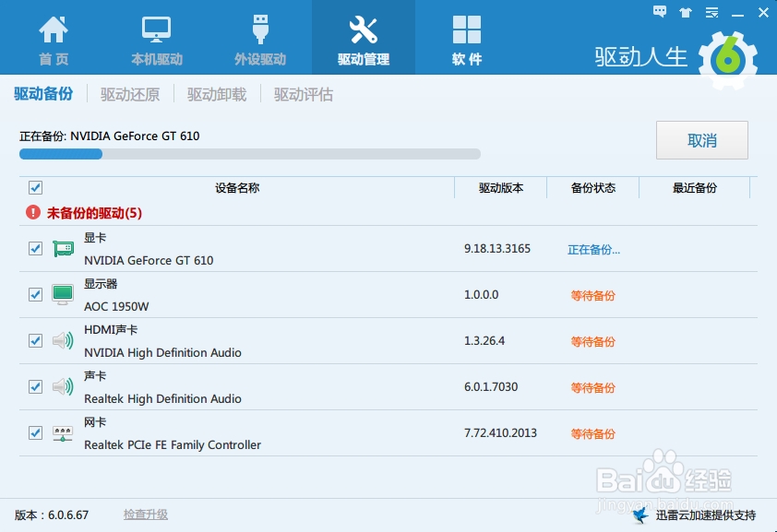Click the 等待备份 status for the HDMI声卡 row
This screenshot has height=532, width=777.
[593, 341]
